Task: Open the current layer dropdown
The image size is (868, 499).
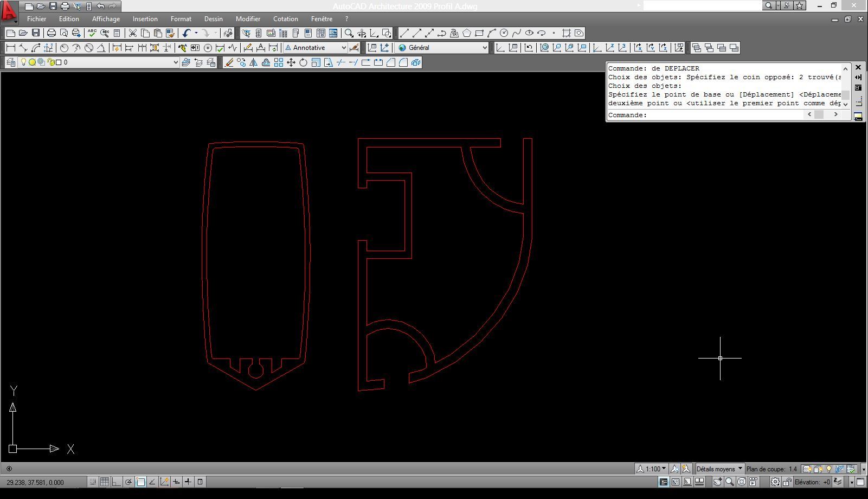Action: 176,62
